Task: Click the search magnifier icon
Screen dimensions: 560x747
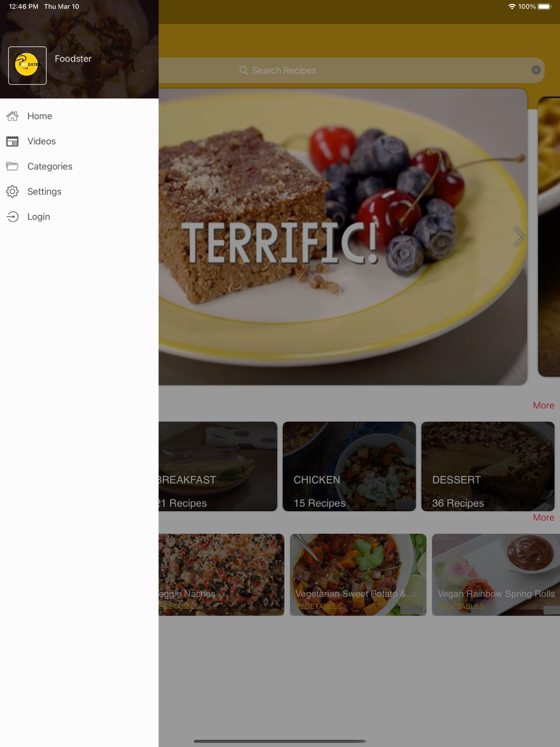Action: (244, 71)
